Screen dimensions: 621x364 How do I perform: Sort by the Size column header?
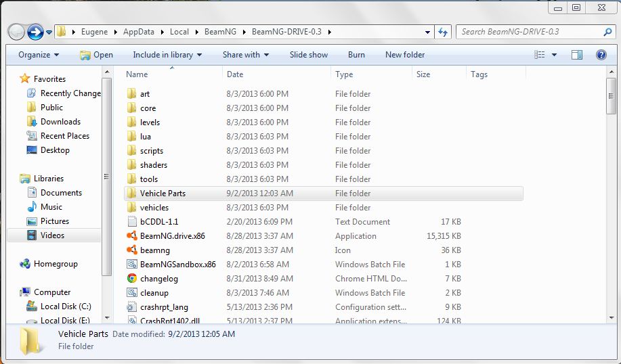click(x=423, y=74)
